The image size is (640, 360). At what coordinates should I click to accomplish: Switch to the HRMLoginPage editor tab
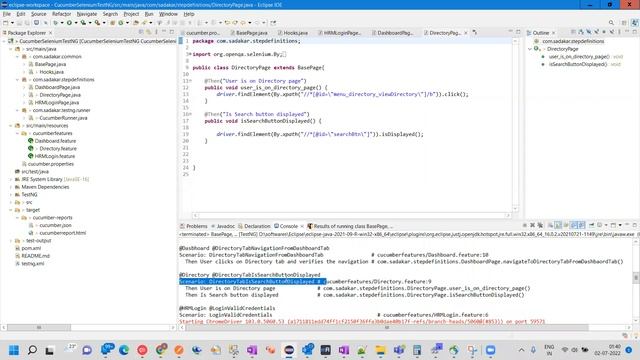click(340, 33)
